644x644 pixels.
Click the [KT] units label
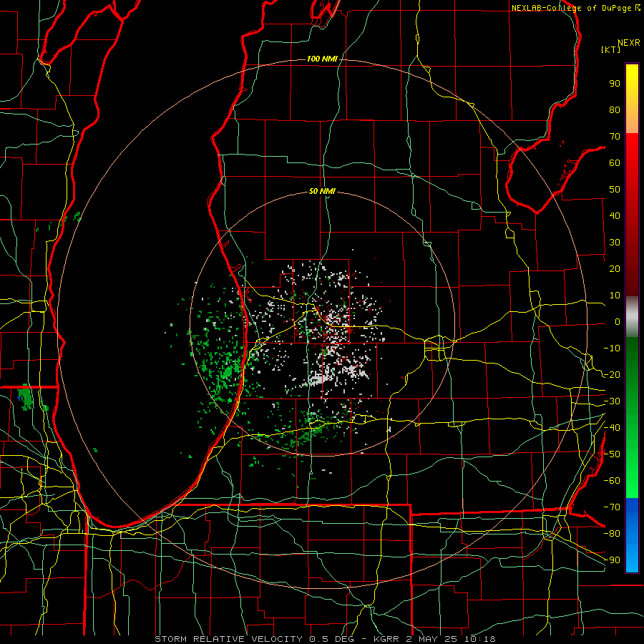[x=611, y=50]
